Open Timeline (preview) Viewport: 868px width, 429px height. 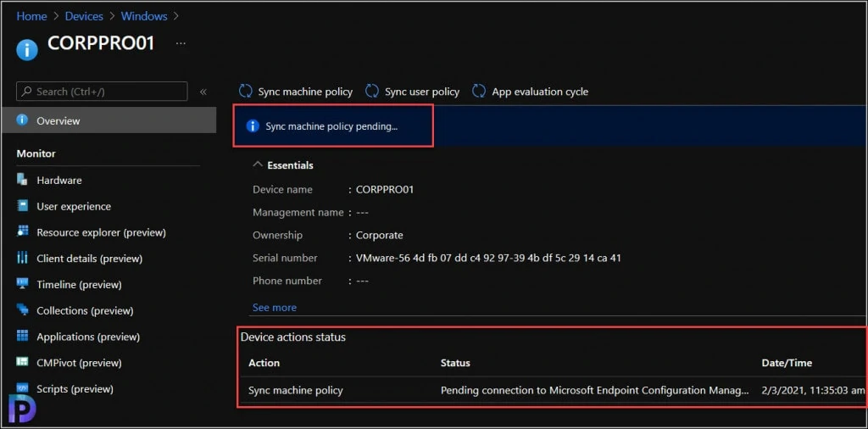tap(79, 285)
